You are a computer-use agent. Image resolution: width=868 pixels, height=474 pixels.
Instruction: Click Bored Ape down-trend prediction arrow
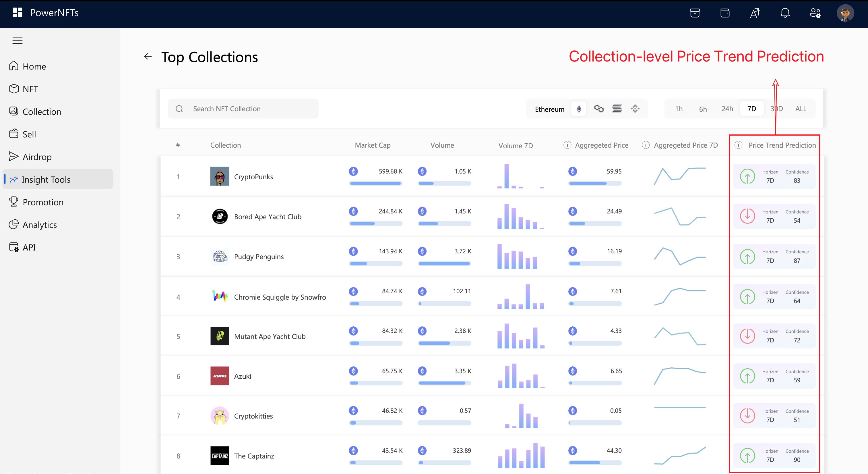(747, 216)
